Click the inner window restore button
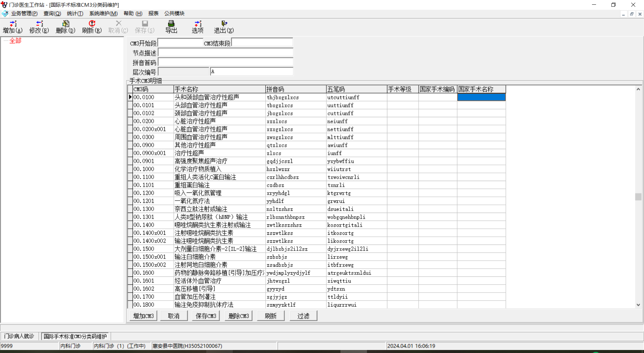Viewport: 644px width, 353px height. click(x=632, y=14)
